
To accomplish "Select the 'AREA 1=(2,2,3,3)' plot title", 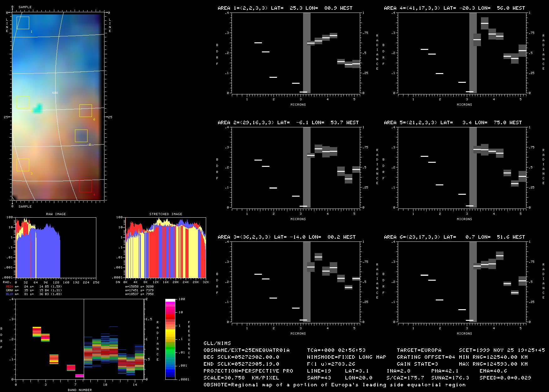I will tap(285, 8).
